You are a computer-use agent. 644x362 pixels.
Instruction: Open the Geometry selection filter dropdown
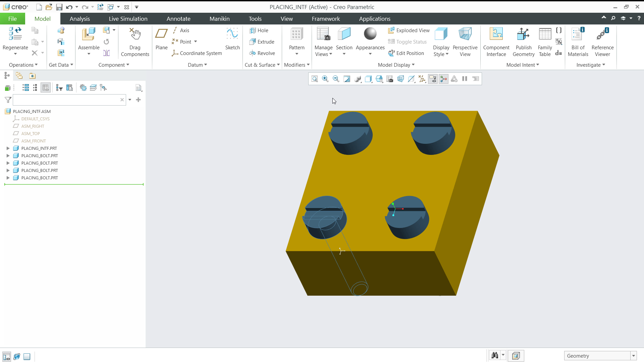(634, 356)
